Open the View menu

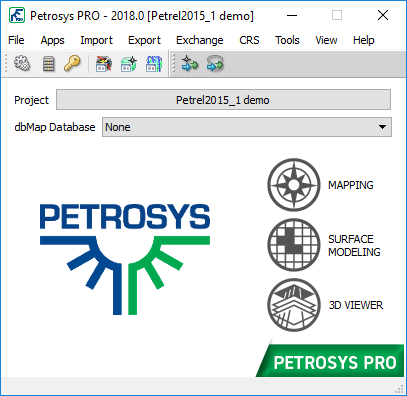pyautogui.click(x=326, y=40)
